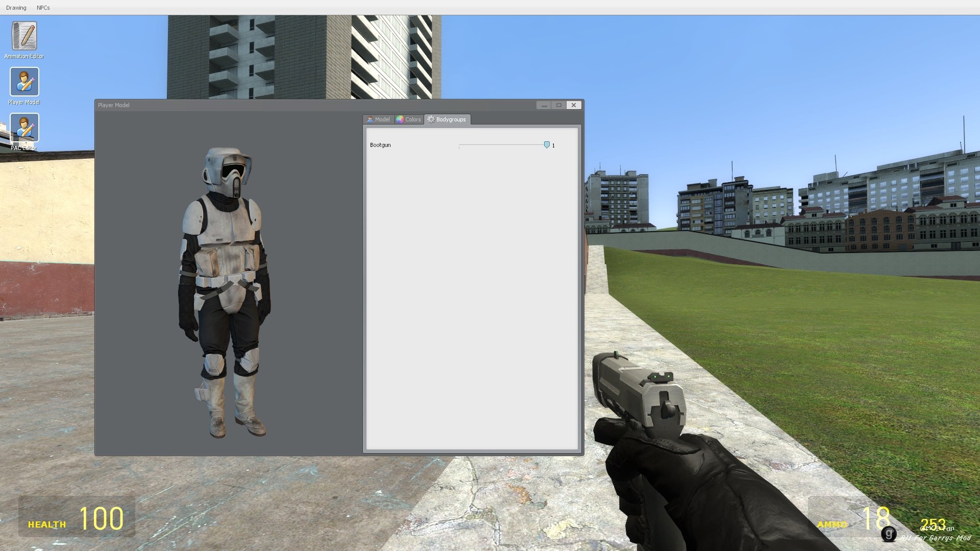Switch to the Colors tab

pyautogui.click(x=409, y=119)
